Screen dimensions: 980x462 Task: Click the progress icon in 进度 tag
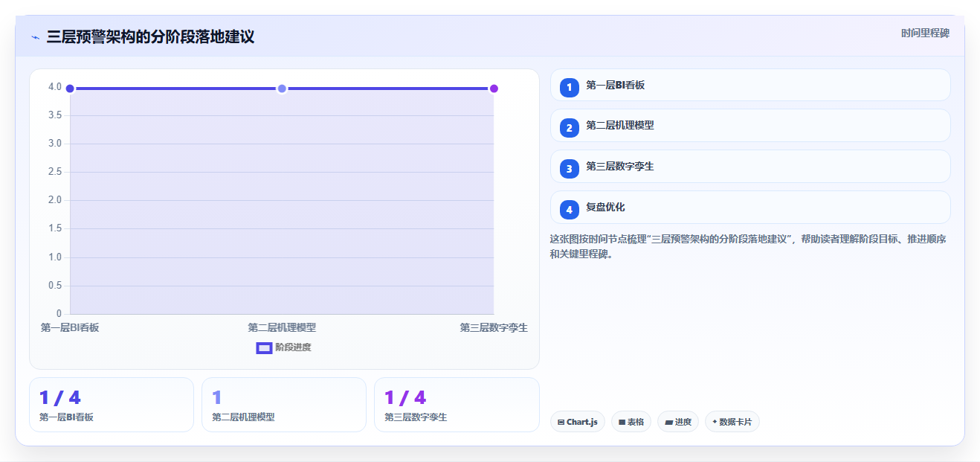coord(668,422)
